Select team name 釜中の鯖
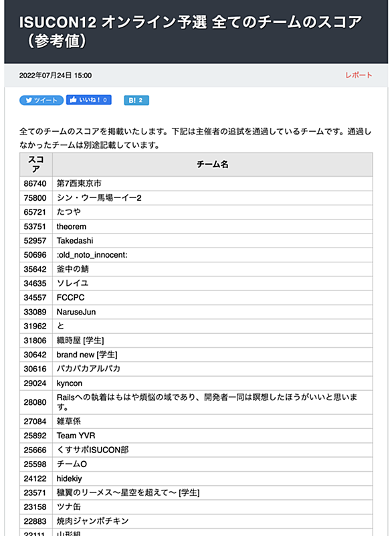 coord(72,270)
